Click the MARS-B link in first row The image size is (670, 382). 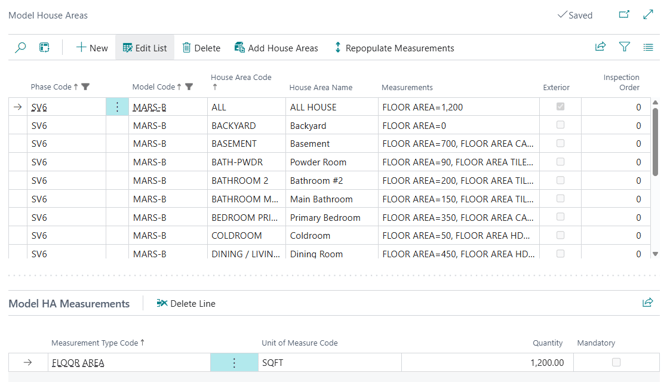click(x=149, y=107)
